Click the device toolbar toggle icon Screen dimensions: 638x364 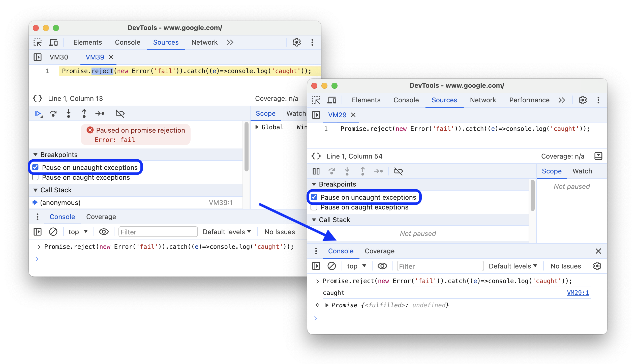tap(53, 43)
